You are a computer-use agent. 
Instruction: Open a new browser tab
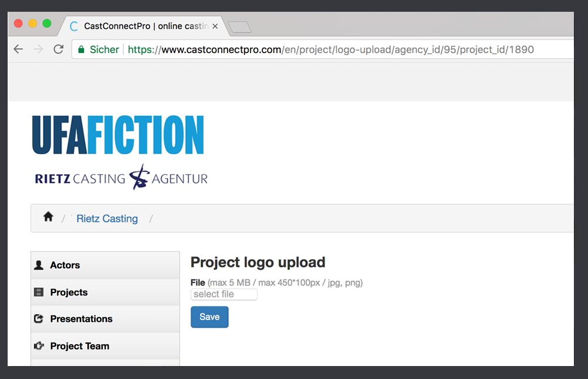[239, 28]
